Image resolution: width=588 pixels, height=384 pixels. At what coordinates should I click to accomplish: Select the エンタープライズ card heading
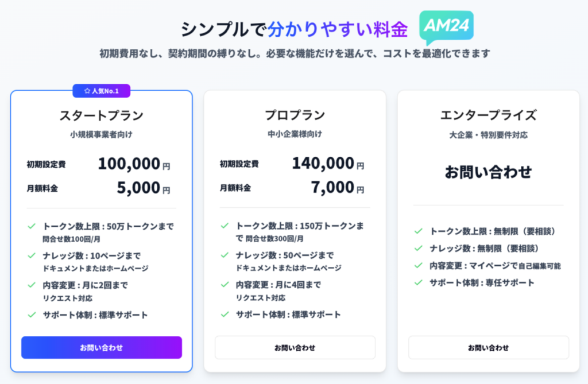[488, 115]
